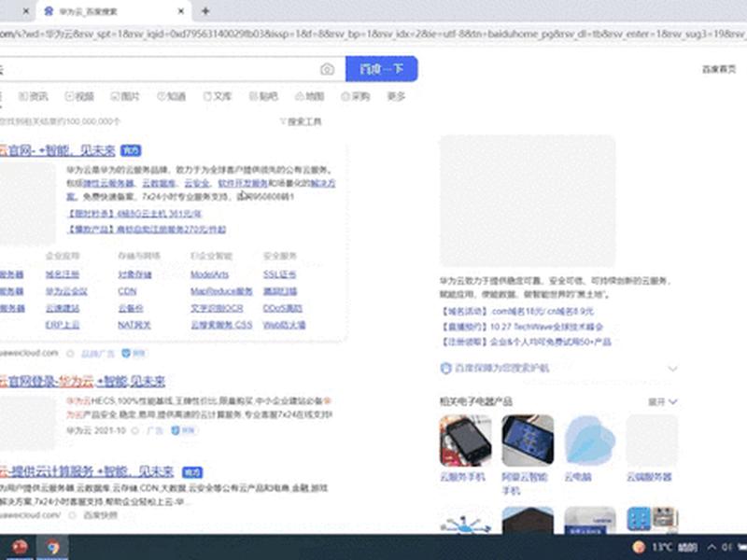The image size is (747, 560).
Task: Open third result 提供云计算服务 title link
Action: point(87,471)
